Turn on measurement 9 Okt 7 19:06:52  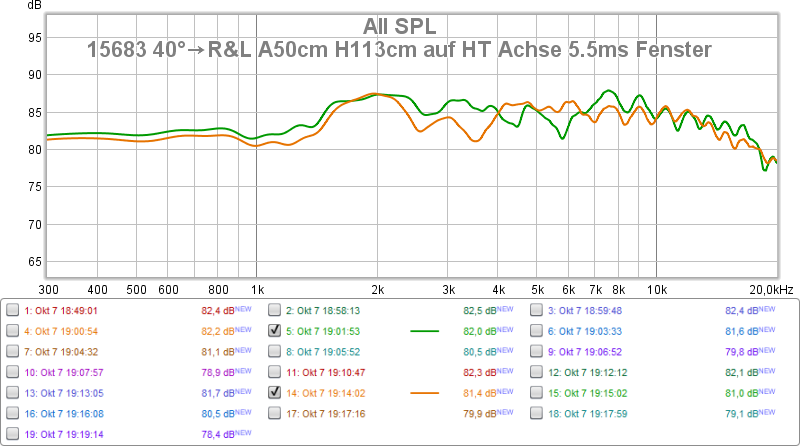coord(537,351)
